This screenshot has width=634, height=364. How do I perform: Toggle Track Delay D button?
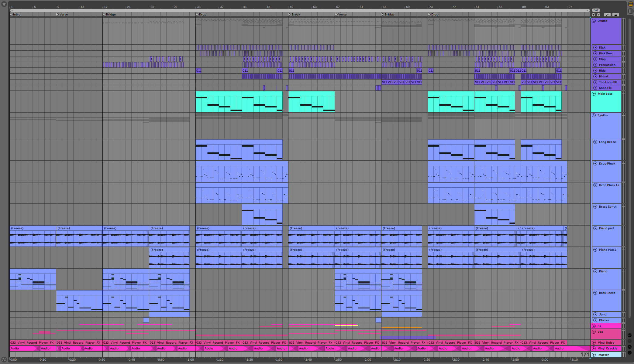pyautogui.click(x=629, y=352)
